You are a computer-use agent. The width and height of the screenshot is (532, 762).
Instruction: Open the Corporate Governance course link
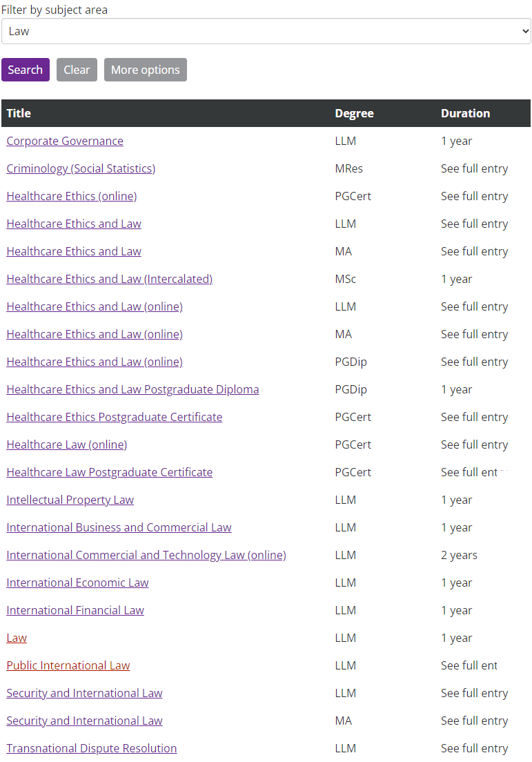coord(65,141)
